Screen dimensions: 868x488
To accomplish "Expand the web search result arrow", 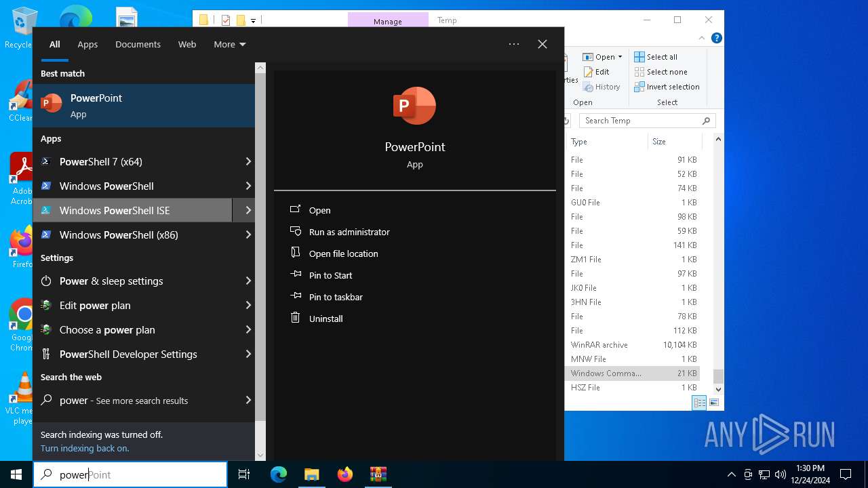I will click(248, 400).
